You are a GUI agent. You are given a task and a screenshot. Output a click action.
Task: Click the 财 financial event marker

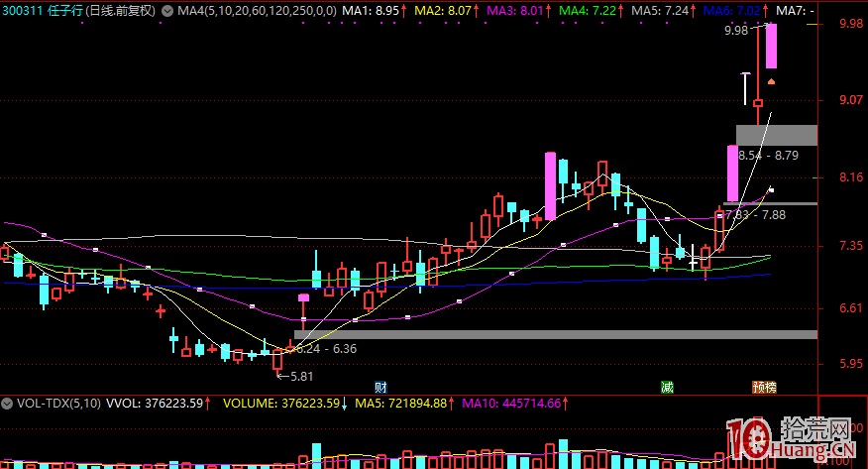380,387
